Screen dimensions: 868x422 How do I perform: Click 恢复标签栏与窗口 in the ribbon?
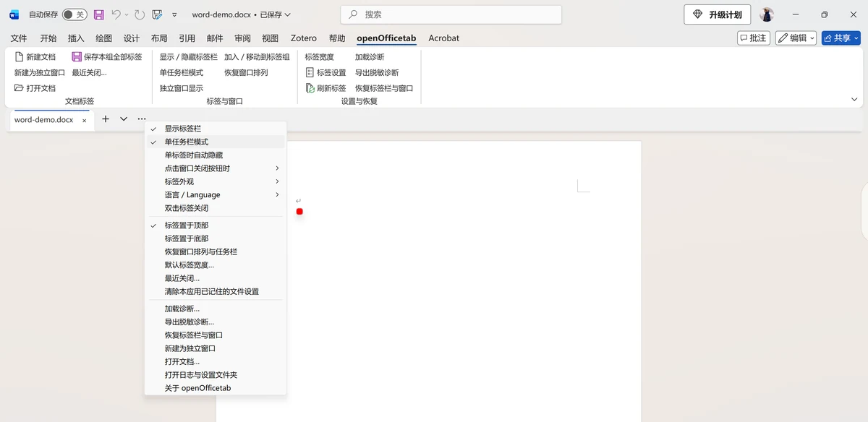coord(384,88)
